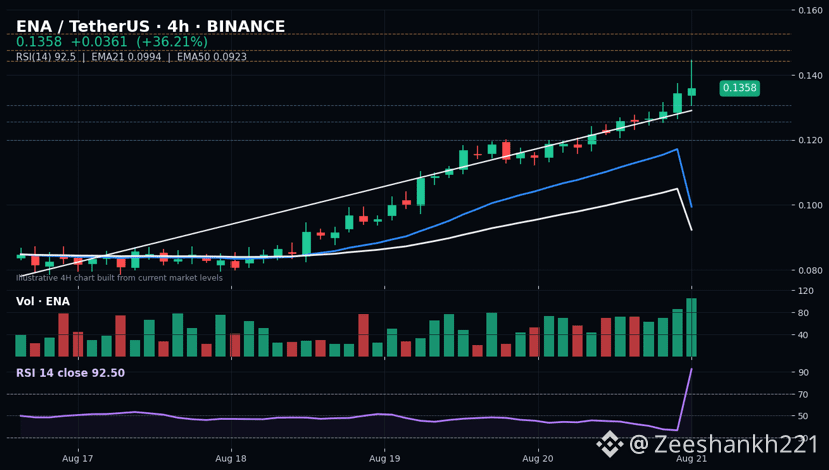Select the Illustrative 4H chart note text
829x470 pixels.
pos(119,278)
